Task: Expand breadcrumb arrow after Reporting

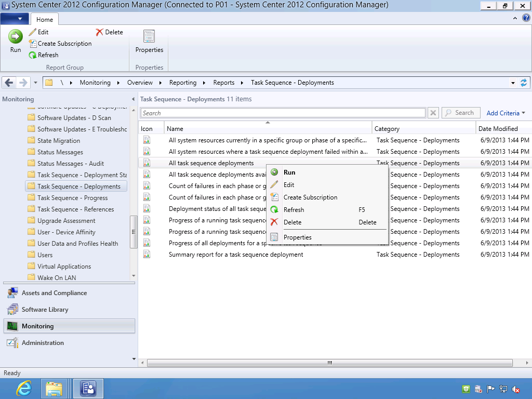Action: click(x=204, y=83)
